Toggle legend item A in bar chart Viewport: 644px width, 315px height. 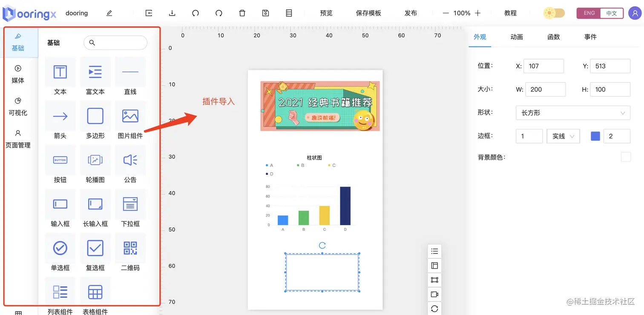(x=269, y=165)
